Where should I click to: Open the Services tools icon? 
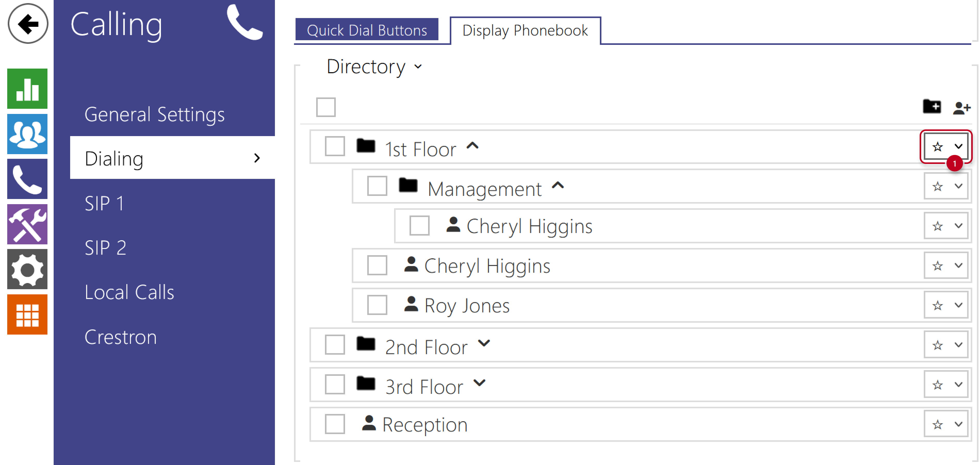27,224
